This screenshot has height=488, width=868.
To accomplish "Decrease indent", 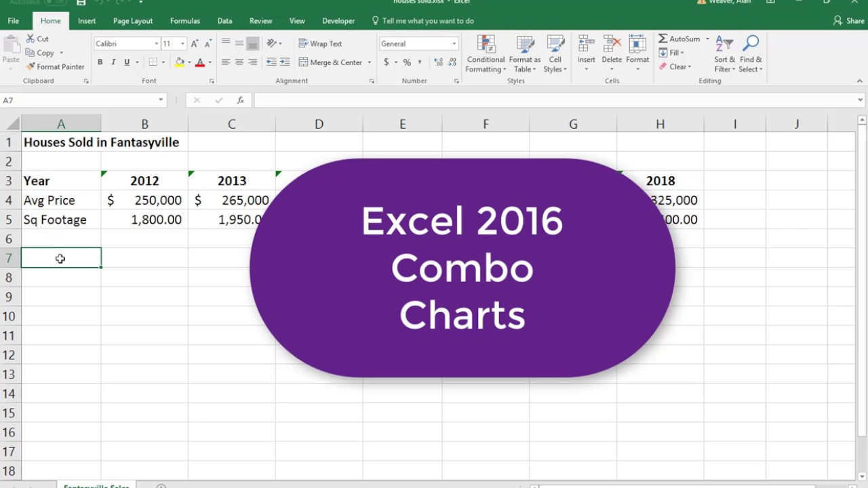I will pos(271,62).
